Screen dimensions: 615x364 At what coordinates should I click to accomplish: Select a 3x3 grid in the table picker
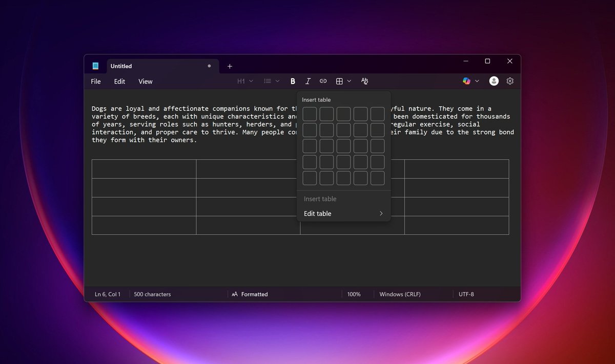point(343,145)
